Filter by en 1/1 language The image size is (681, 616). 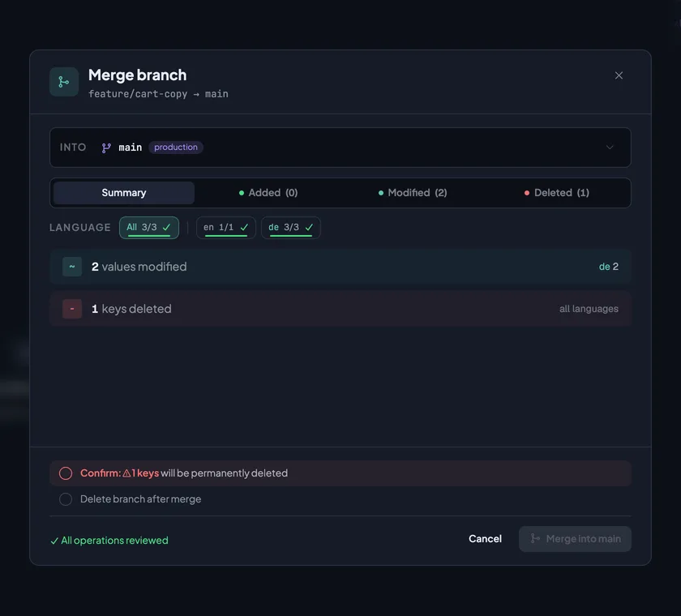click(226, 228)
